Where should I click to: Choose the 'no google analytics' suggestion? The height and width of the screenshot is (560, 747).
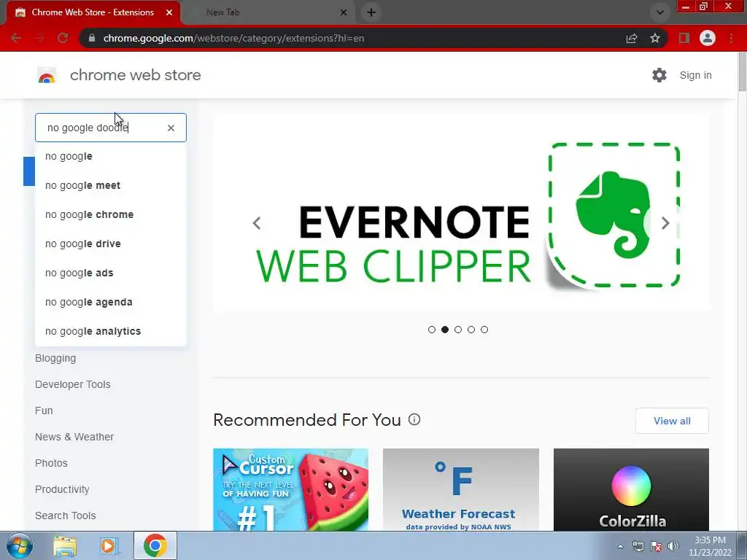coord(111,331)
